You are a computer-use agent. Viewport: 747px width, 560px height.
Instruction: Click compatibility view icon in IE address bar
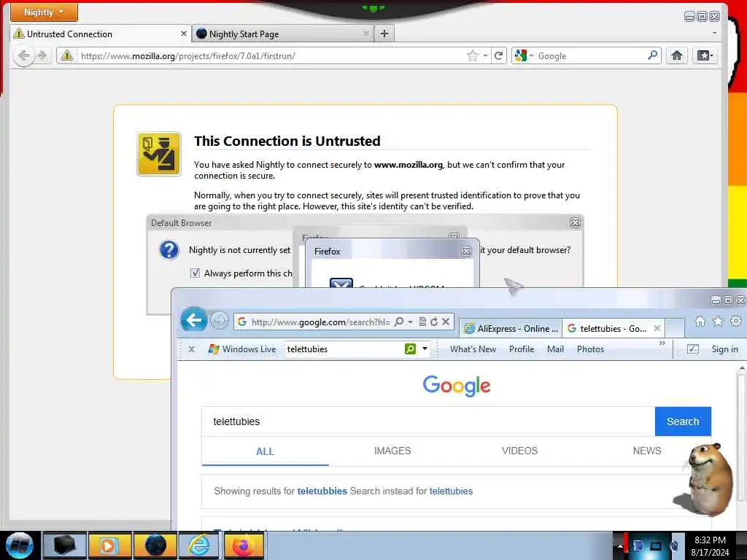(422, 322)
